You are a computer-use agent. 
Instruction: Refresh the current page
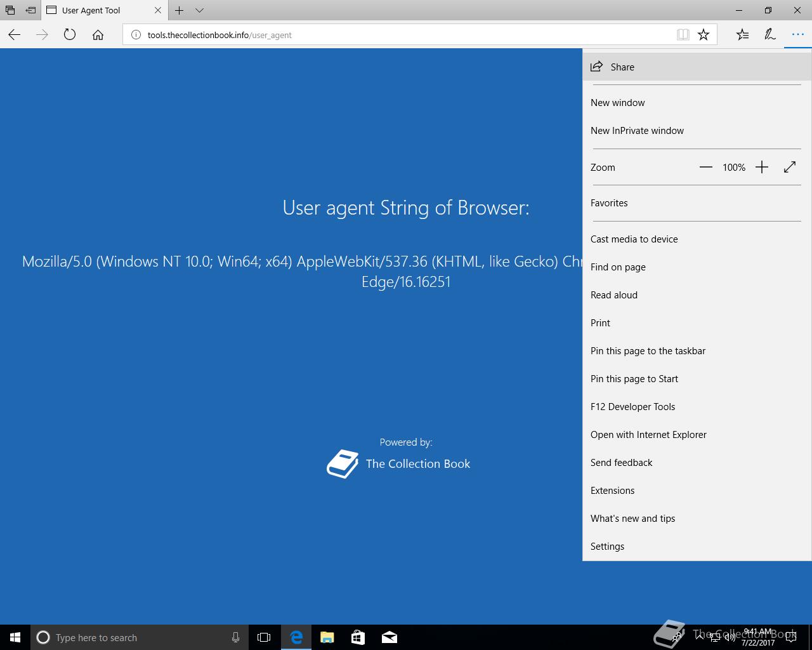pyautogui.click(x=70, y=35)
